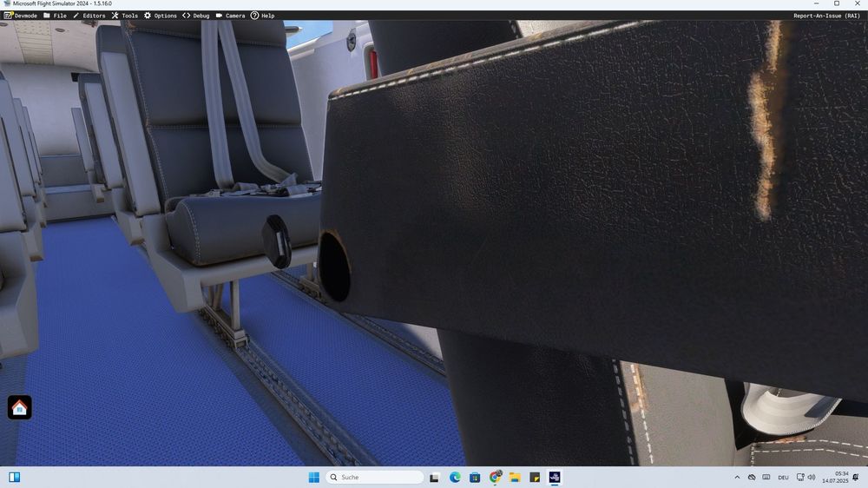Open the File menu
The height and width of the screenshot is (488, 868).
click(x=55, y=16)
